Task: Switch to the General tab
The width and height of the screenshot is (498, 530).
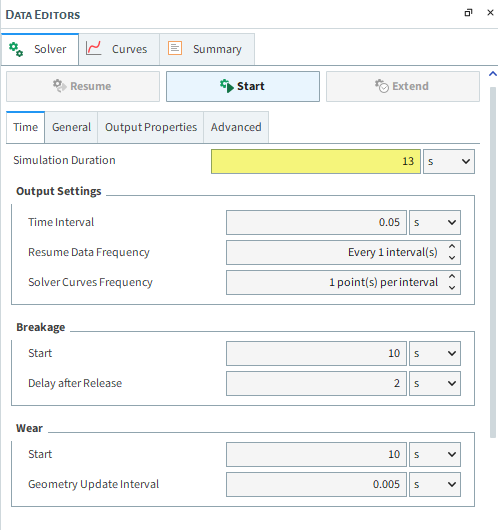Action: 71,127
